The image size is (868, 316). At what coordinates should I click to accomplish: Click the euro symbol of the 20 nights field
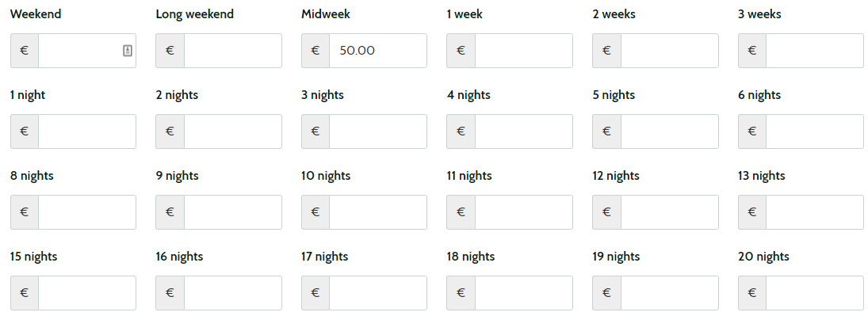coord(752,293)
